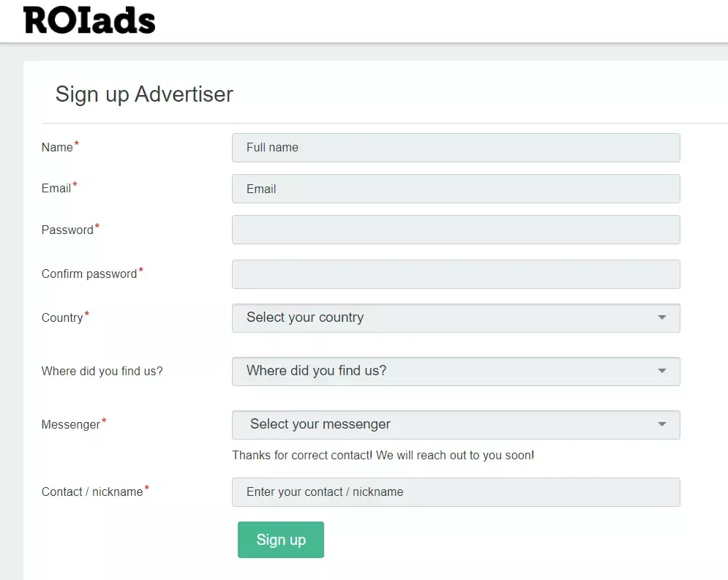Click the country dropdown arrow
The image size is (728, 580).
(x=661, y=318)
